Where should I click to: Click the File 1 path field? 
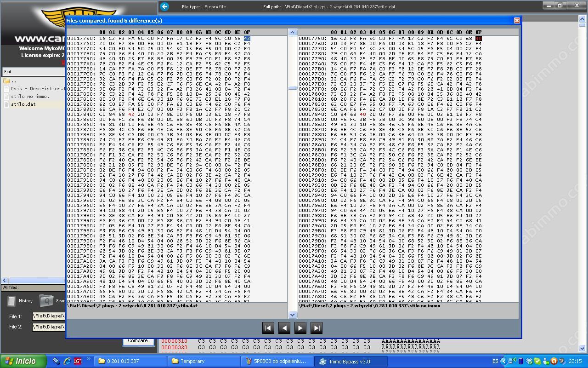pos(48,316)
